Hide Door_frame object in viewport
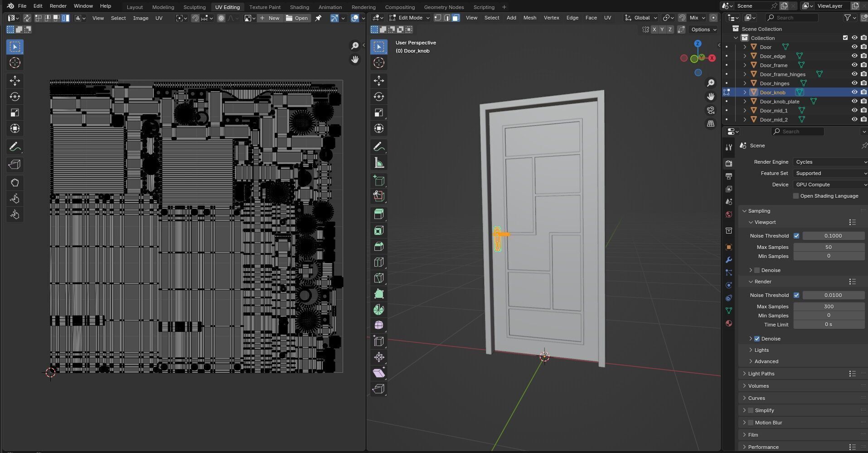 click(x=854, y=65)
